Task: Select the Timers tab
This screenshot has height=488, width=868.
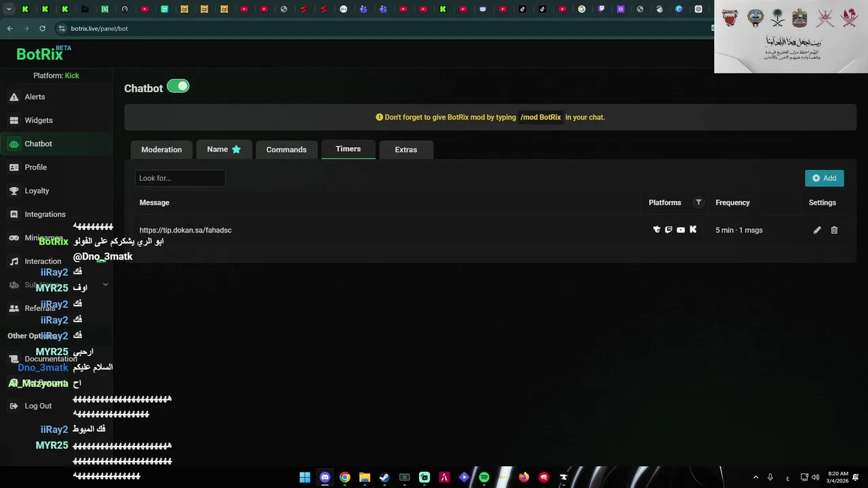Action: (x=348, y=149)
